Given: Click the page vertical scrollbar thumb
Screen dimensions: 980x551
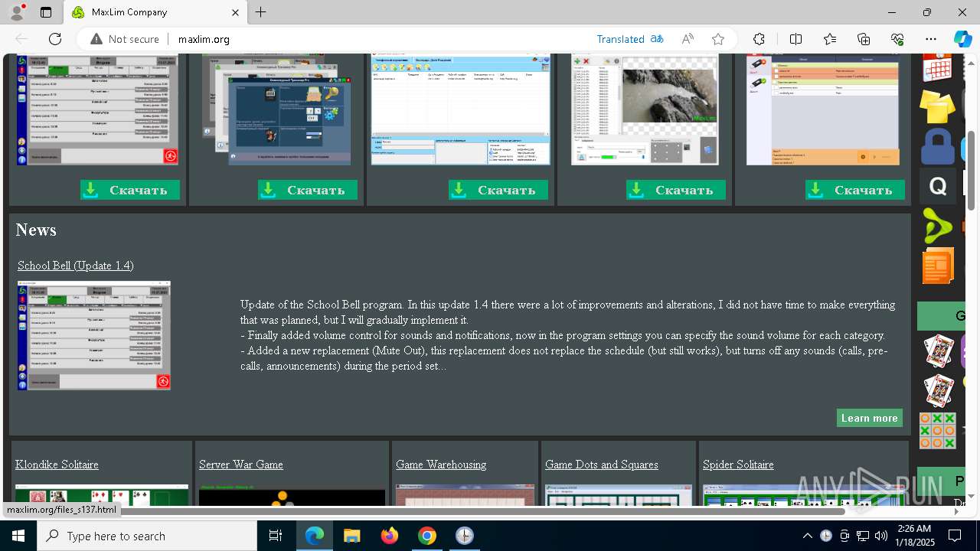Looking at the screenshot, I should click(972, 170).
